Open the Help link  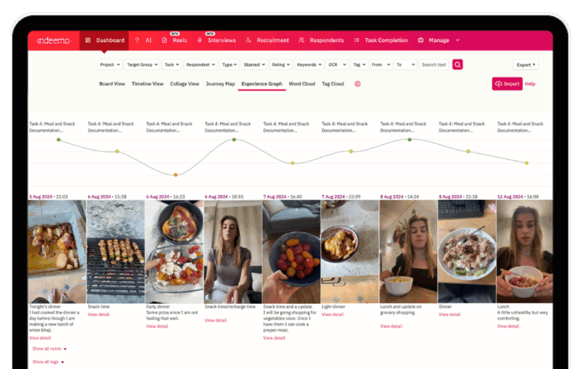pyautogui.click(x=530, y=83)
